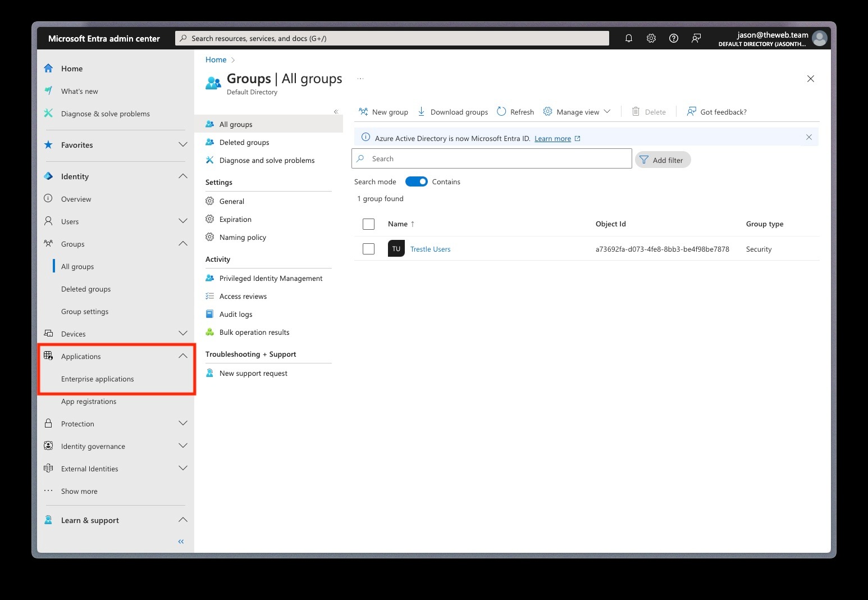
Task: Click the Users person icon
Action: (x=48, y=221)
